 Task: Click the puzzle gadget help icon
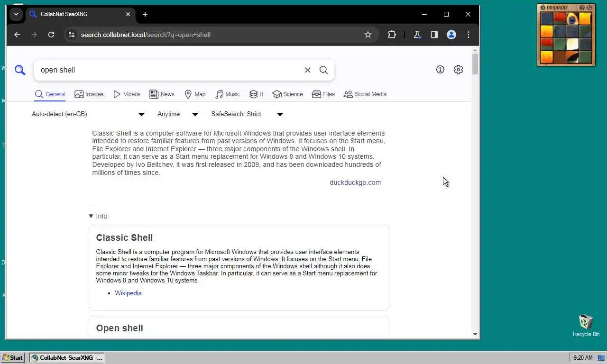pyautogui.click(x=582, y=8)
